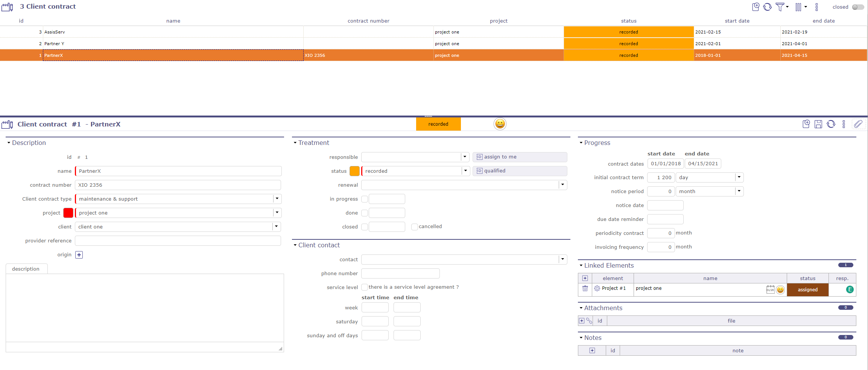Open the filter tool above the list
Viewport: 868px width, 370px height.
click(x=781, y=7)
